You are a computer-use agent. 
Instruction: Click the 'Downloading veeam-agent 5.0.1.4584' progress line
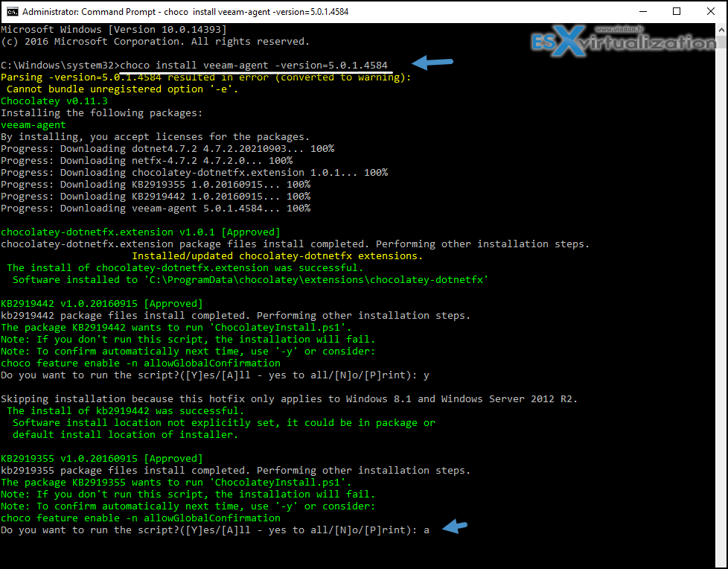(x=156, y=209)
